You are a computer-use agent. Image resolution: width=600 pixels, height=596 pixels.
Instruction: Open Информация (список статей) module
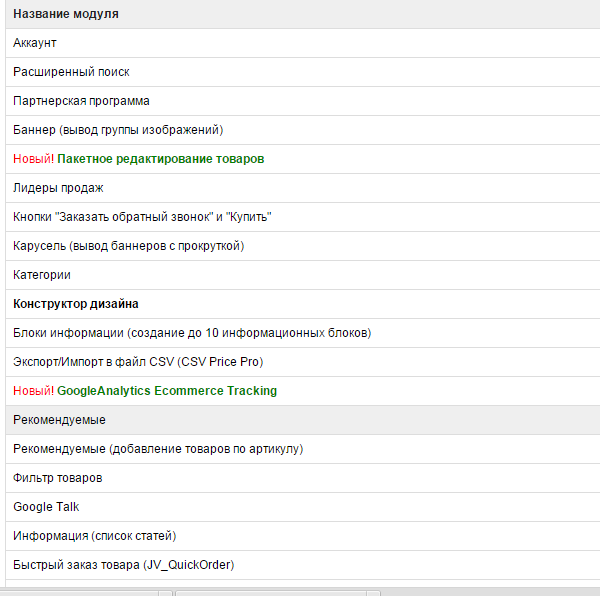pos(303,536)
